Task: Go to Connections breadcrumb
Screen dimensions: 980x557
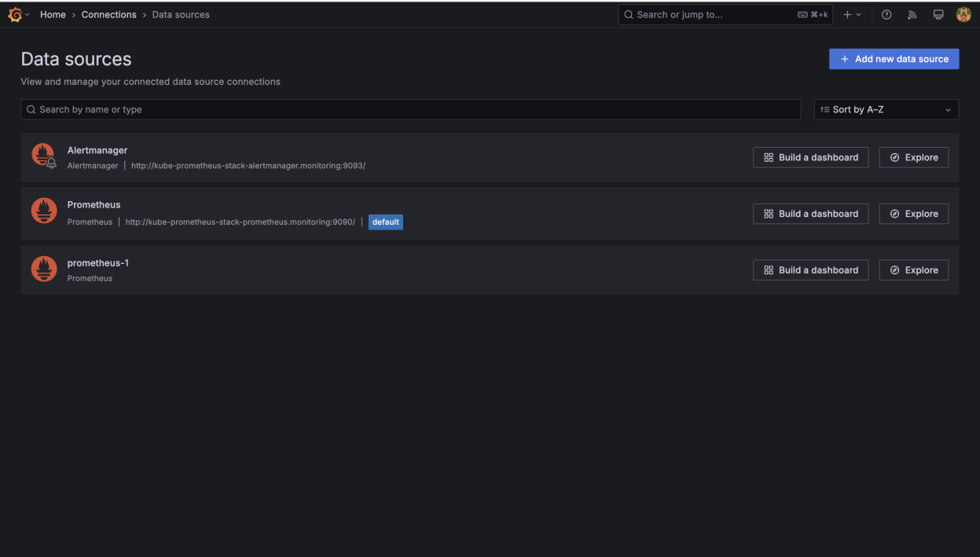Action: (x=108, y=15)
